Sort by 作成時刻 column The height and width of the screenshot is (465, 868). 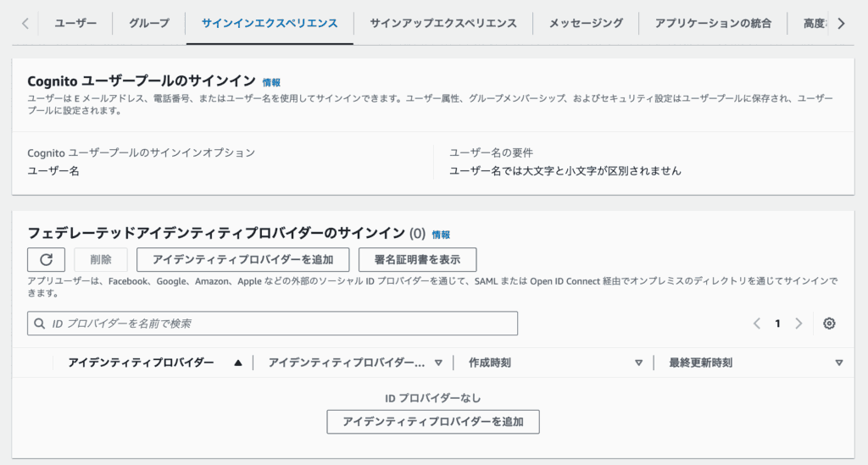coord(639,363)
